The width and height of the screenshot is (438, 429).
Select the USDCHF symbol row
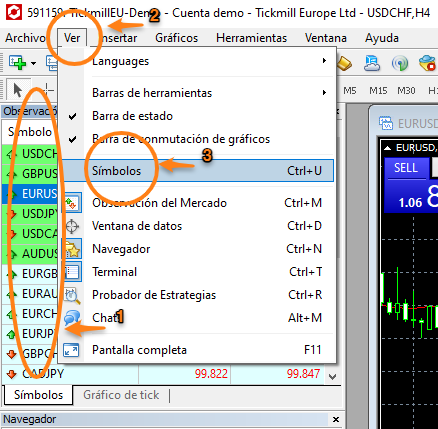point(30,154)
